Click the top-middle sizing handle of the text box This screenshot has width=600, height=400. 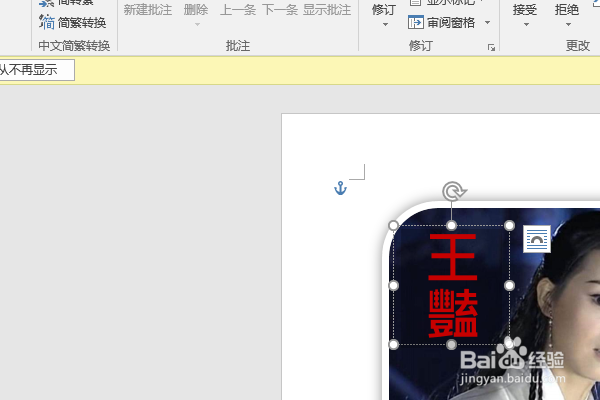pos(452,225)
